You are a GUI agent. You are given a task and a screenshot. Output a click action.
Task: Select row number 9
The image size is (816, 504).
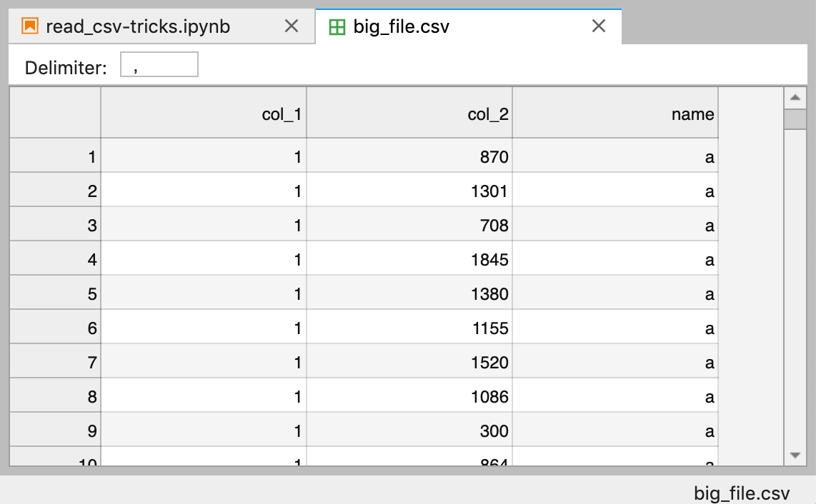pyautogui.click(x=55, y=430)
